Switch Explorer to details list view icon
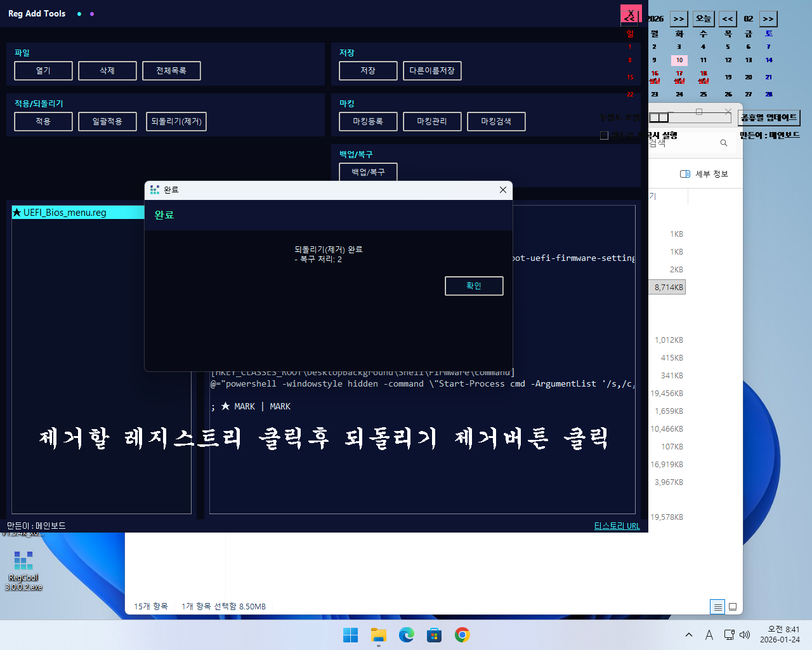812x650 pixels. pyautogui.click(x=717, y=607)
